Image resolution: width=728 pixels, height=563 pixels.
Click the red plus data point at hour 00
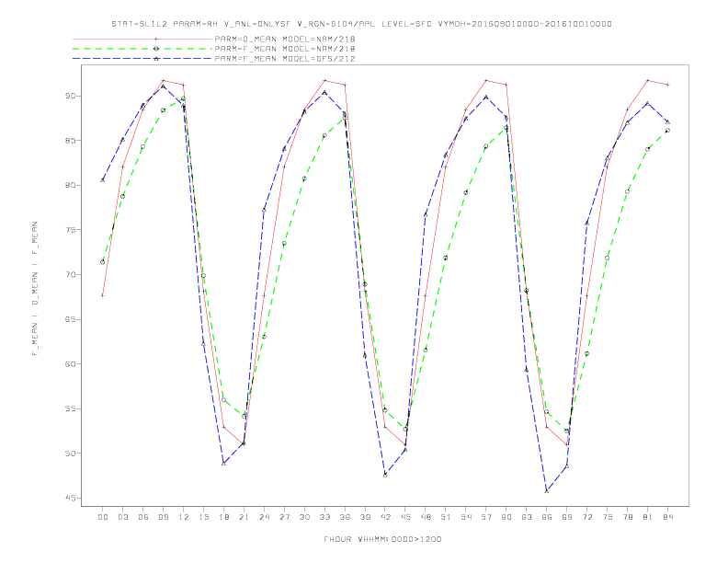coord(103,295)
